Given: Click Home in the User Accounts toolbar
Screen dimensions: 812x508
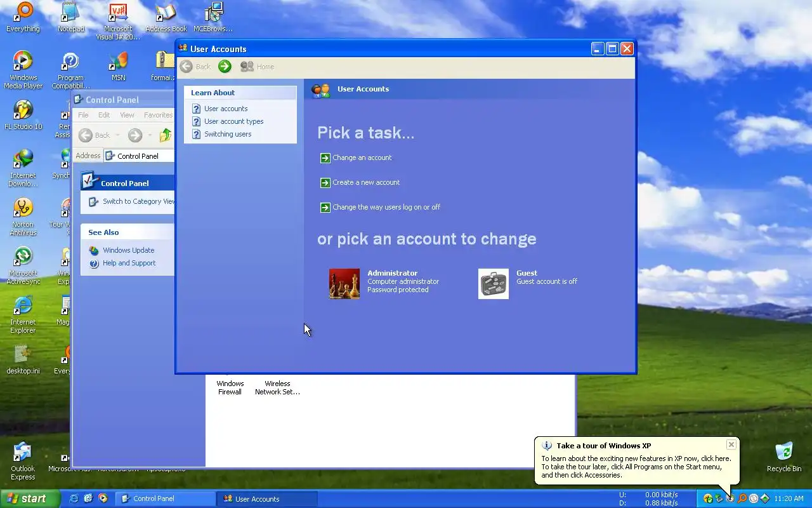Looking at the screenshot, I should coord(258,67).
